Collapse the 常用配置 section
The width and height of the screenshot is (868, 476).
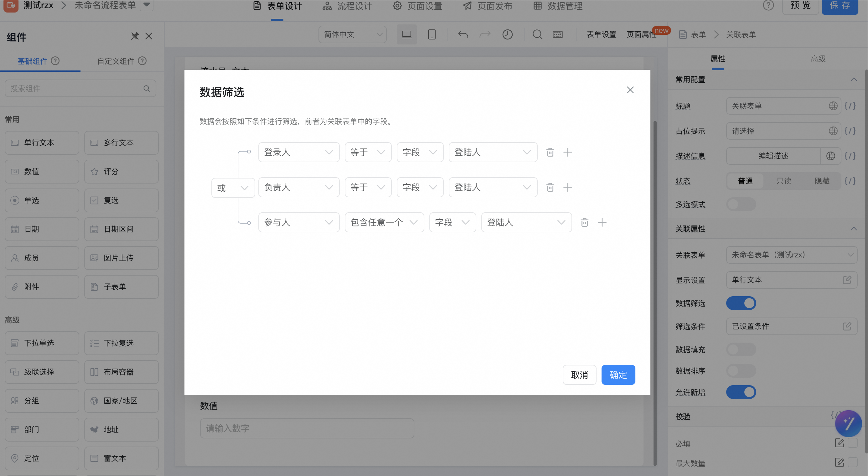pyautogui.click(x=854, y=80)
